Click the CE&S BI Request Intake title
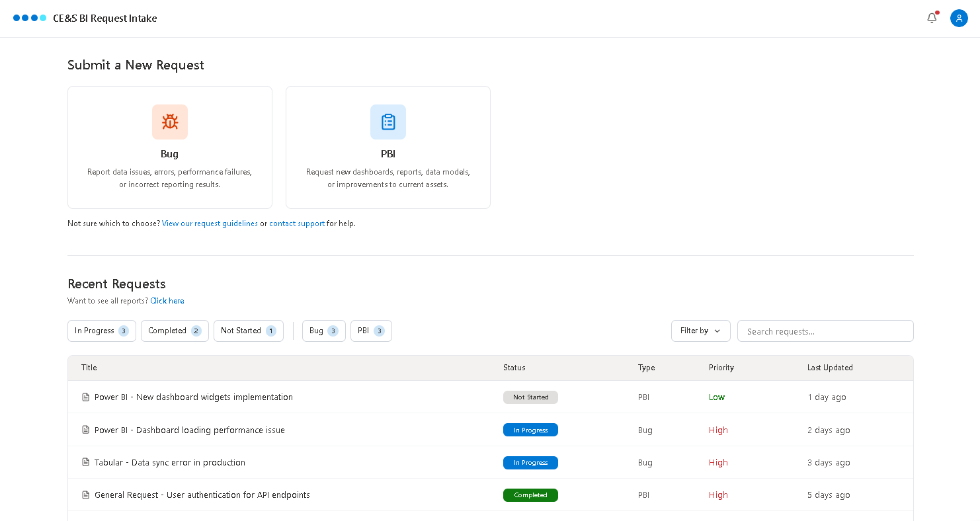Viewport: 980px width, 521px height. point(105,19)
